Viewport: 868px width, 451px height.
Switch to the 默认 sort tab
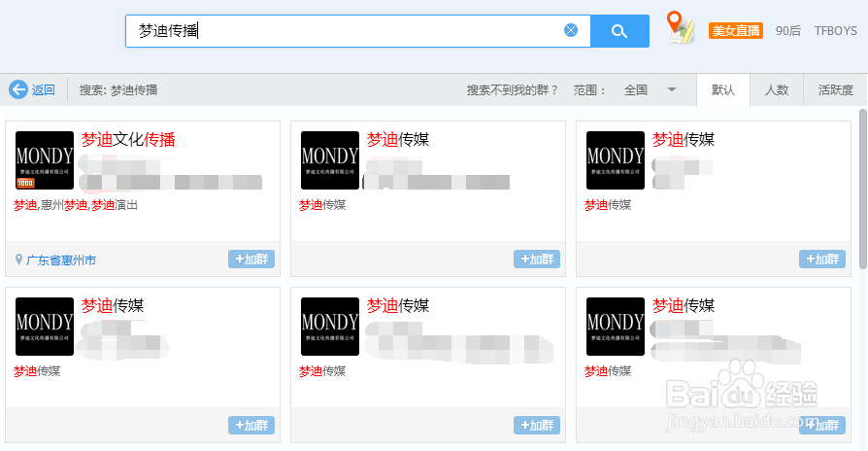723,89
